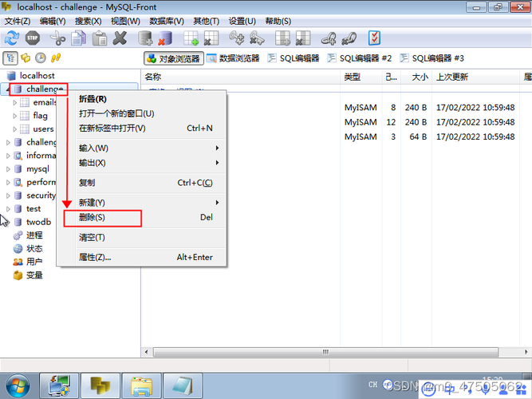Expand the mysql database node

pyautogui.click(x=8, y=169)
